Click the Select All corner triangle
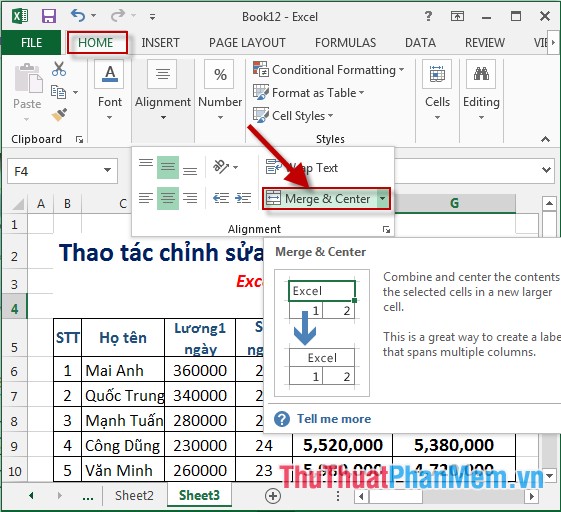The image size is (561, 512). (x=18, y=203)
